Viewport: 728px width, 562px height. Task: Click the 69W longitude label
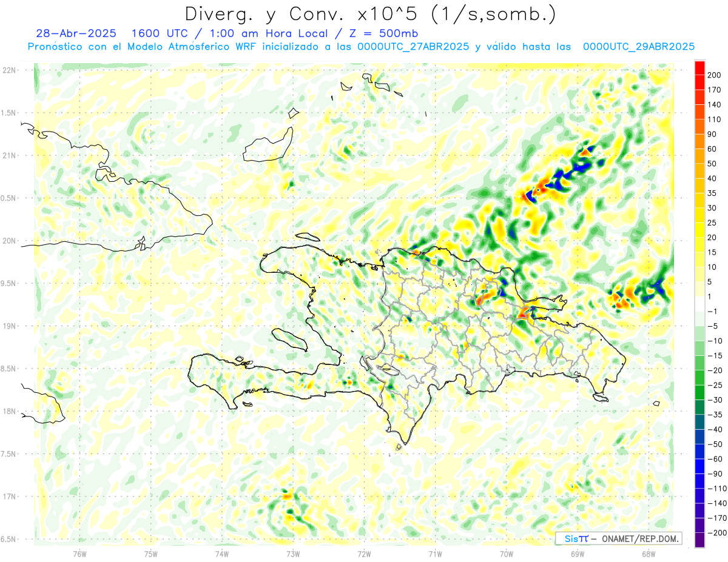pyautogui.click(x=578, y=554)
